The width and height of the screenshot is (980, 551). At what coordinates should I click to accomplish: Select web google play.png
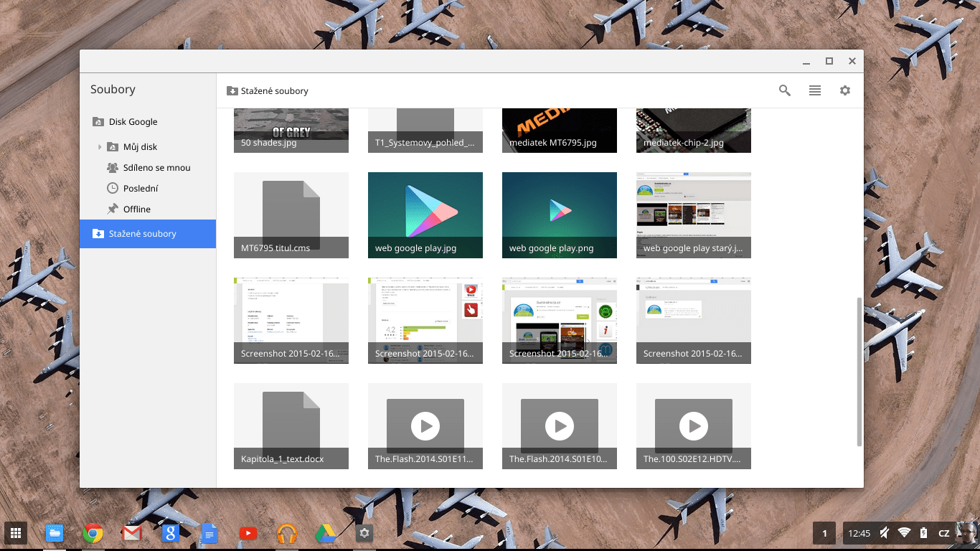point(560,215)
